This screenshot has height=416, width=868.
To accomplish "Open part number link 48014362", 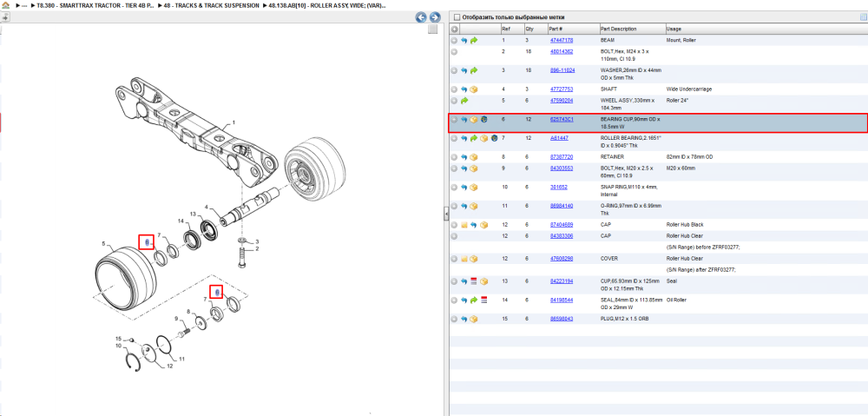I will [562, 51].
